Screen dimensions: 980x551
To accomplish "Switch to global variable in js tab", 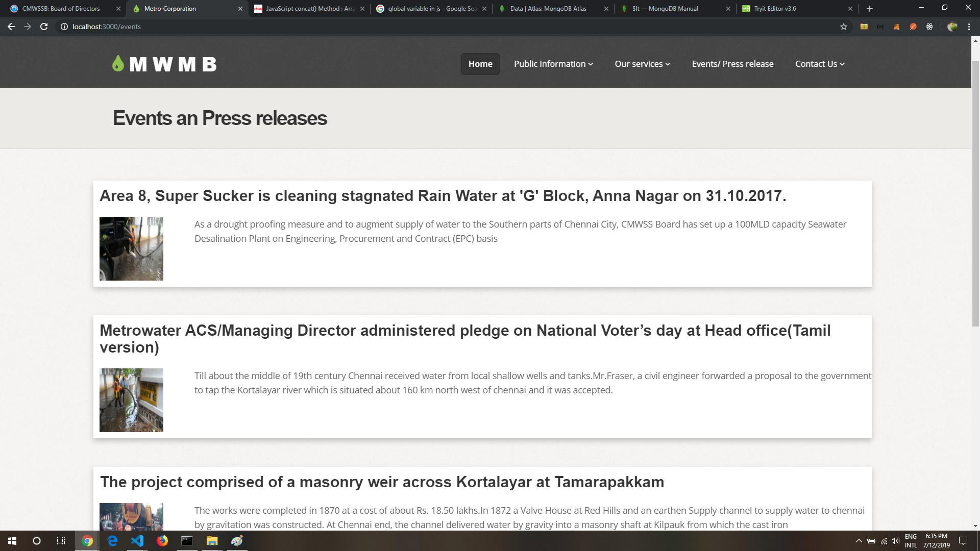I will pyautogui.click(x=432, y=9).
